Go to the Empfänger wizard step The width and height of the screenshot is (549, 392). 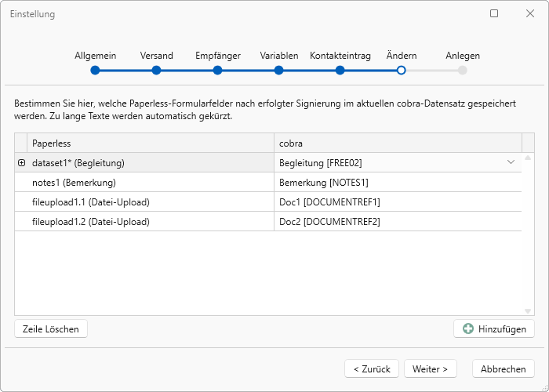217,71
